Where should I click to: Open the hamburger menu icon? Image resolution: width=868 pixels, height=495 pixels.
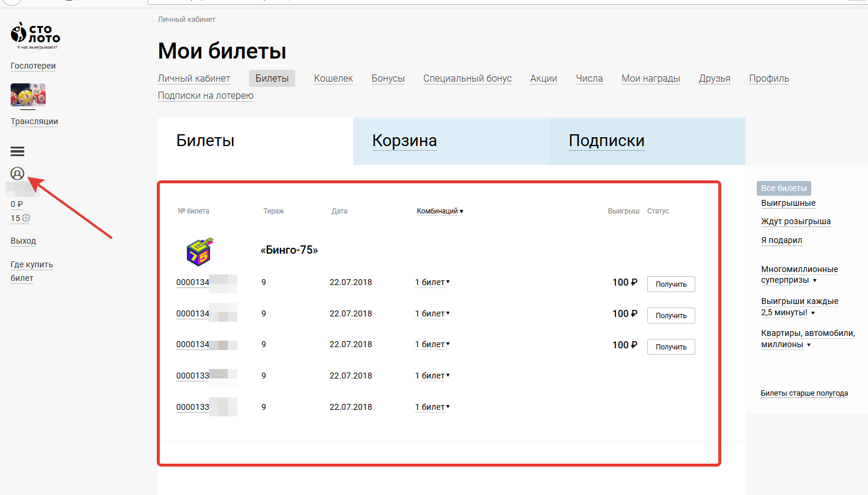(x=17, y=151)
